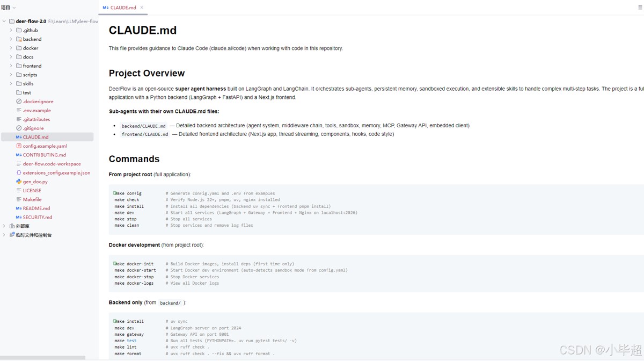Click the scripts folder icon

click(19, 75)
